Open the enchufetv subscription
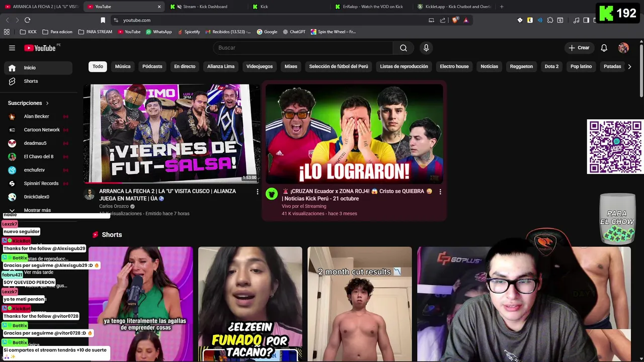644x362 pixels. point(38,170)
